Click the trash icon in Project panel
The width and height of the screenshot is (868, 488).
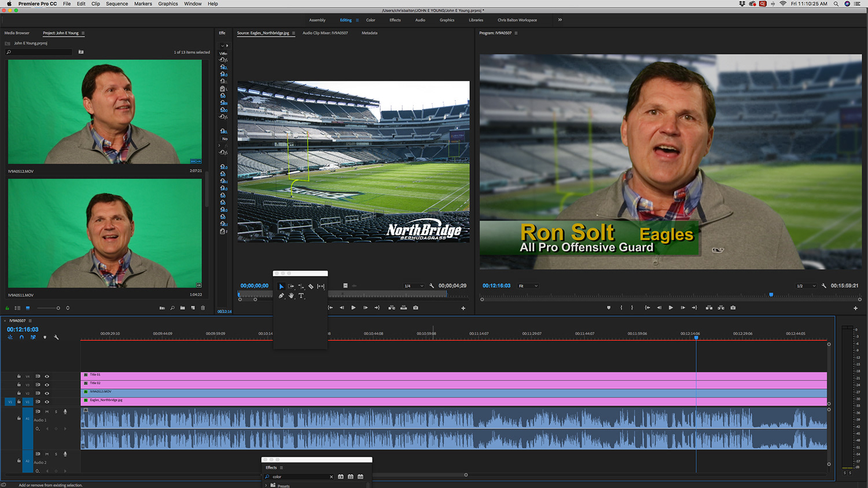click(x=203, y=308)
